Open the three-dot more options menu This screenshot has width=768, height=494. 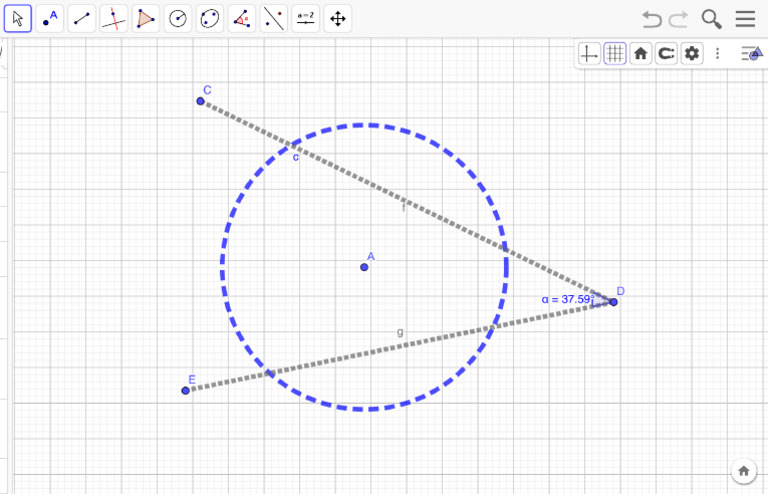(718, 53)
